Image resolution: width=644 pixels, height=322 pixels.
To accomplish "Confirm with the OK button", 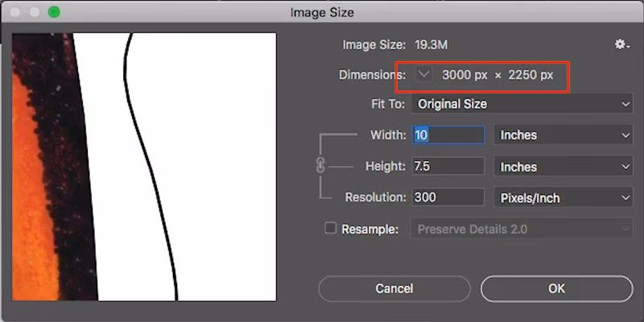I will click(x=556, y=288).
